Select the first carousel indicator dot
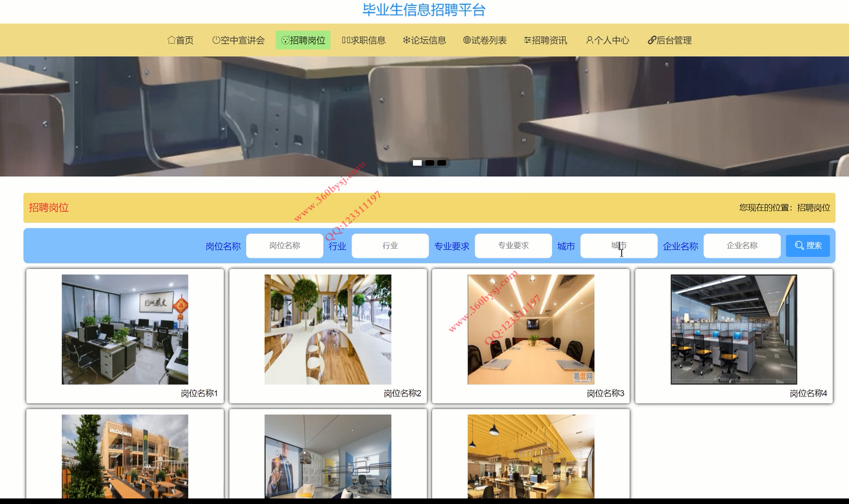 [x=417, y=163]
